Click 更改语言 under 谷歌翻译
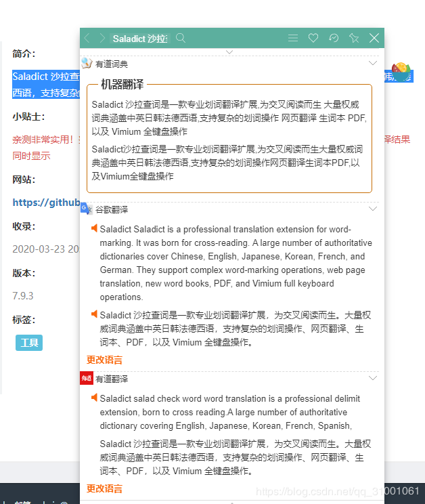The width and height of the screenshot is (425, 504). 104,360
